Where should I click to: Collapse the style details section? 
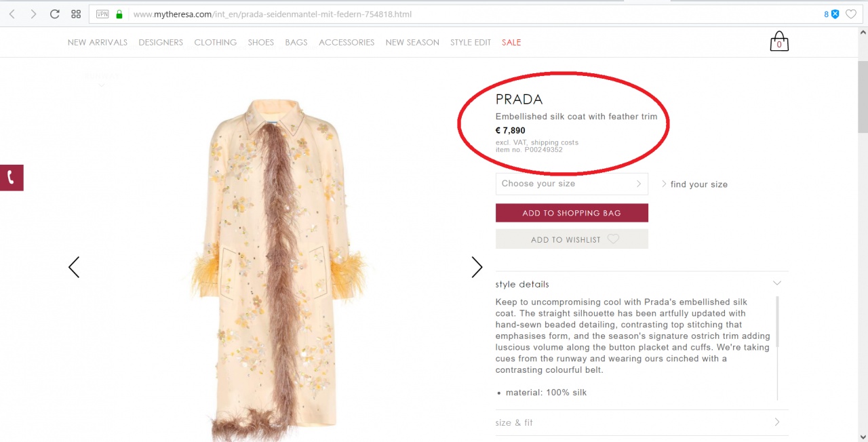(777, 283)
